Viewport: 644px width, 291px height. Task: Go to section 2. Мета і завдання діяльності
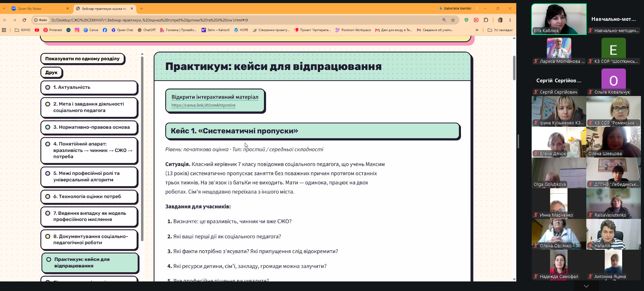click(x=89, y=107)
